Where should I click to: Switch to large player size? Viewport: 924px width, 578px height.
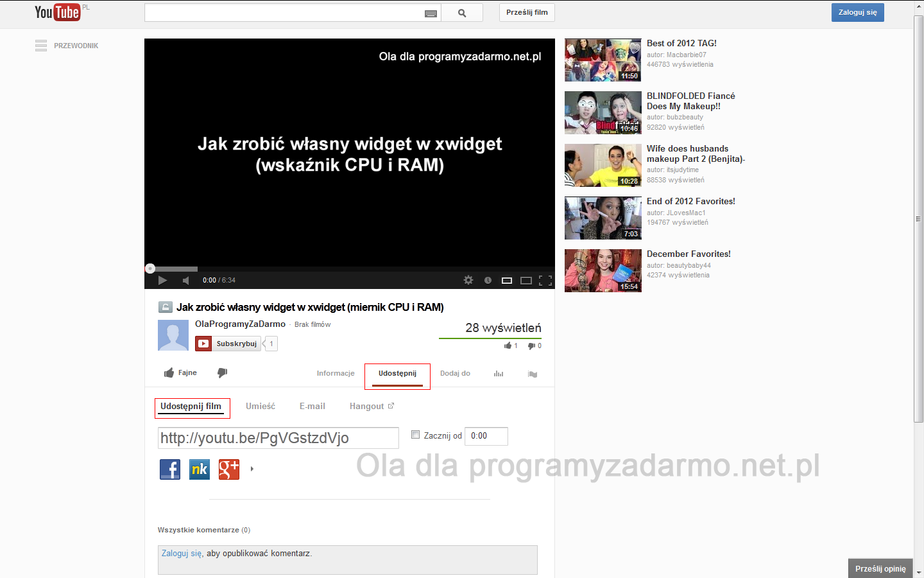526,281
